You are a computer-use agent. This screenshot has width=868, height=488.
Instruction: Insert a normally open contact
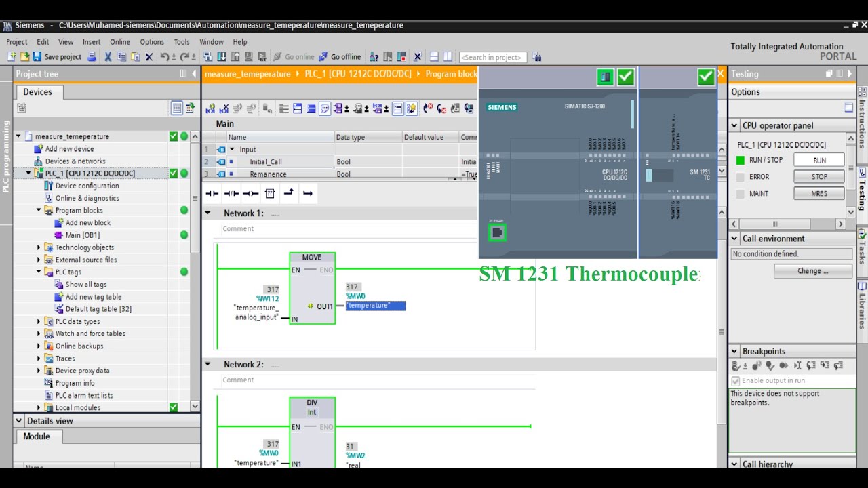212,193
